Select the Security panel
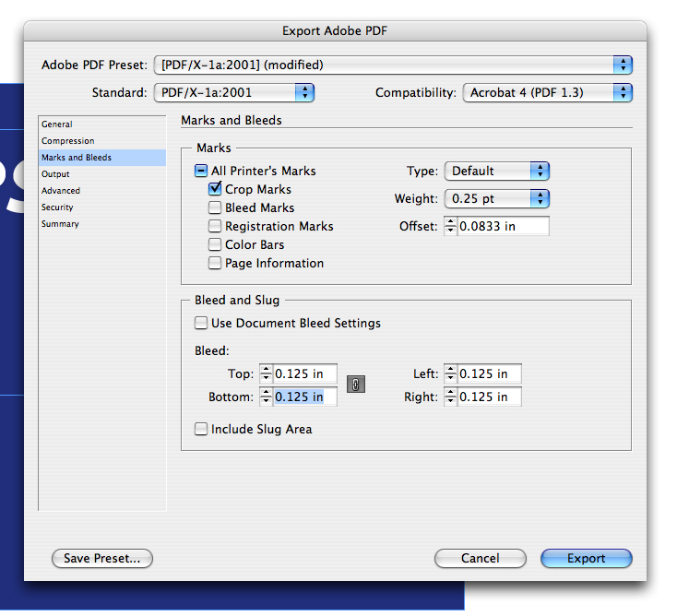Screen dimensions: 677x616 [x=102, y=207]
